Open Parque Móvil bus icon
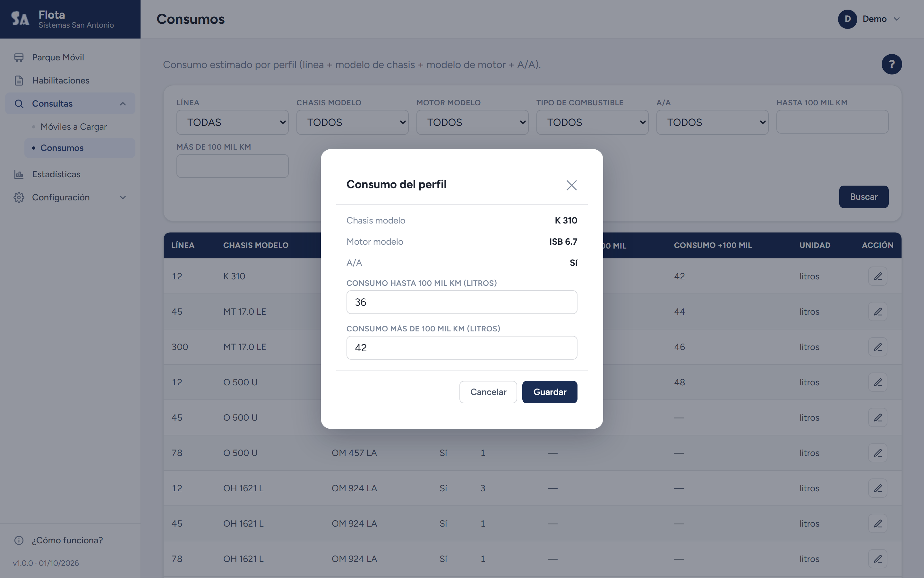The width and height of the screenshot is (924, 578). click(19, 57)
